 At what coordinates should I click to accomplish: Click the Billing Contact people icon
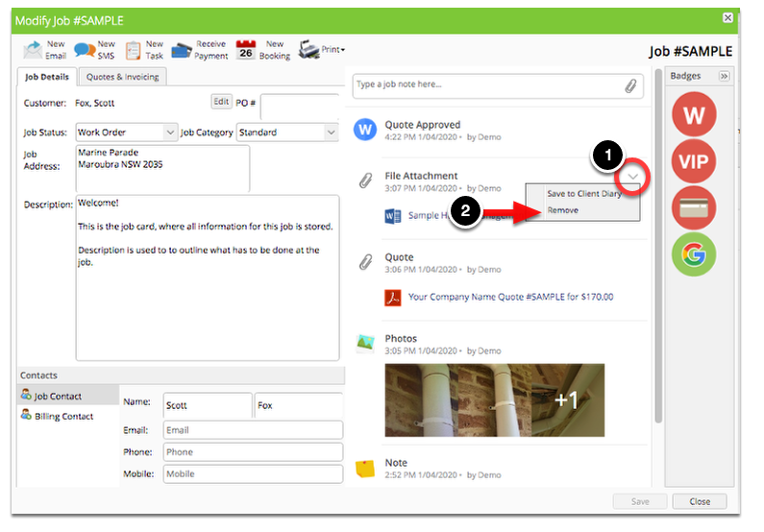tap(26, 415)
